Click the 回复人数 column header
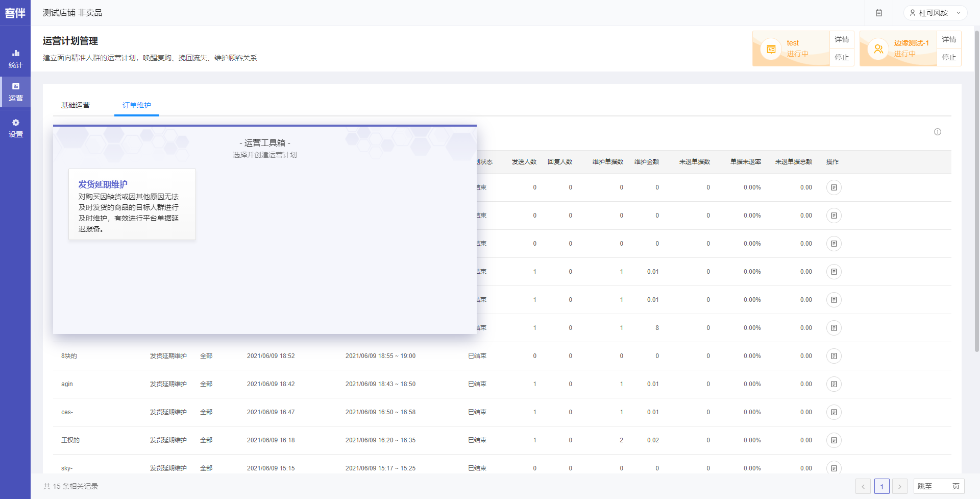This screenshot has height=499, width=980. click(560, 162)
